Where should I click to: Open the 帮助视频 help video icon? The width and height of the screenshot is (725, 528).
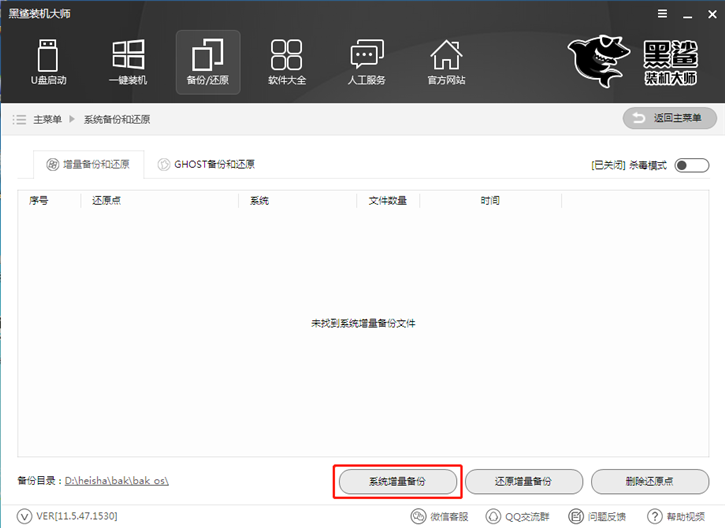657,516
